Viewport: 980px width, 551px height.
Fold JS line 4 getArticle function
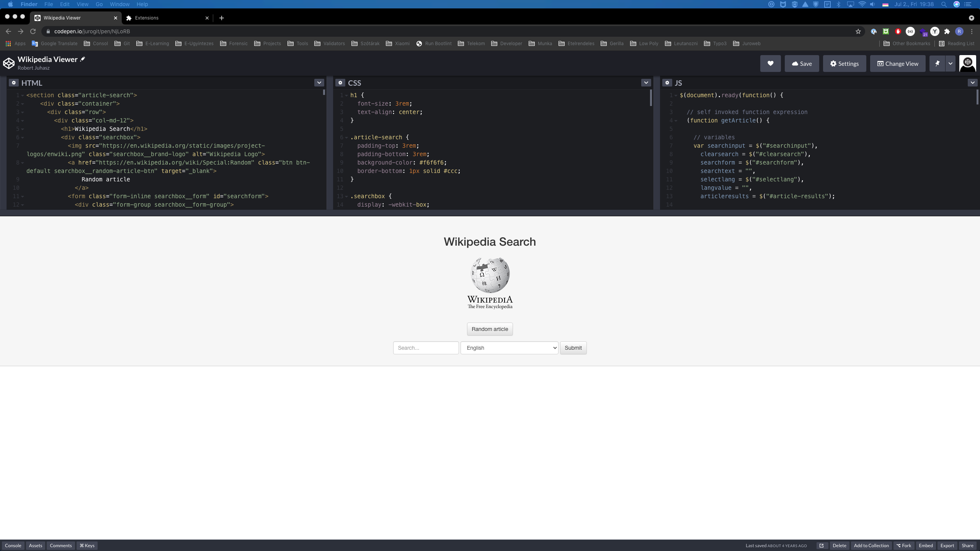click(676, 121)
